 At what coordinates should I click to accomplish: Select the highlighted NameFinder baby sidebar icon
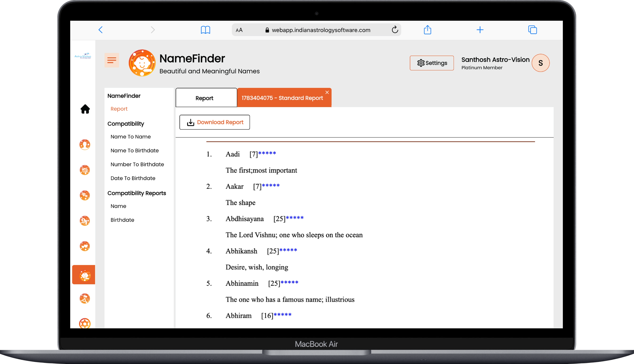point(84,275)
